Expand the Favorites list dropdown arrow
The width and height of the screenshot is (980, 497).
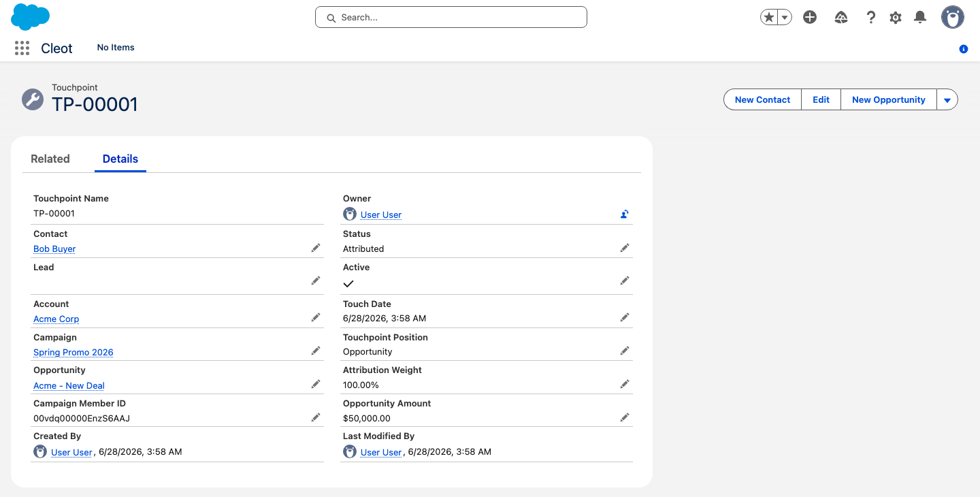click(785, 18)
